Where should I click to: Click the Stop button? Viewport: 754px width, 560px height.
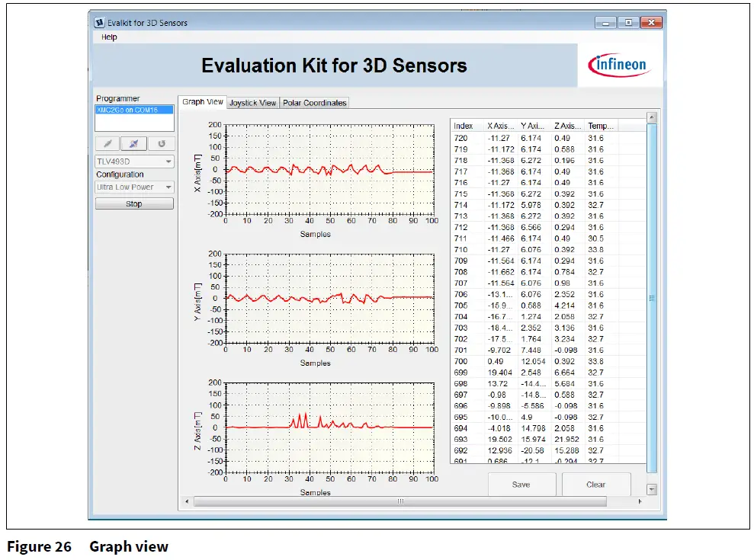coord(134,204)
